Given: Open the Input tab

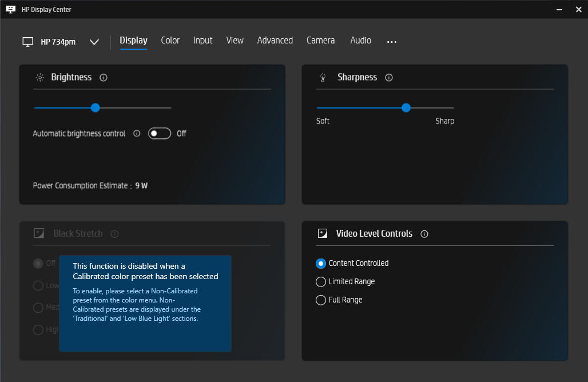Looking at the screenshot, I should click(x=203, y=41).
